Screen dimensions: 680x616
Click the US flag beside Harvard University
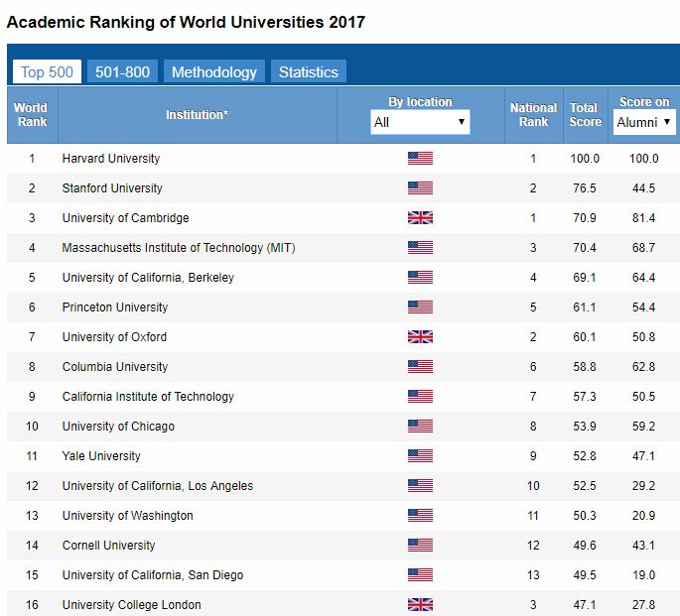pyautogui.click(x=420, y=159)
